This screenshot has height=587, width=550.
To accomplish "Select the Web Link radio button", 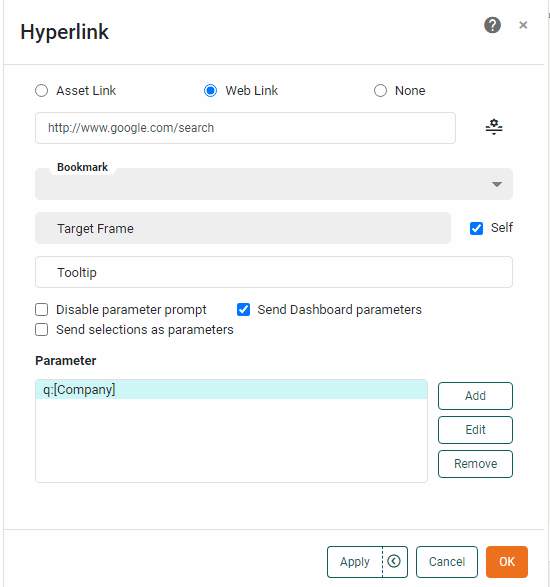I will [210, 91].
